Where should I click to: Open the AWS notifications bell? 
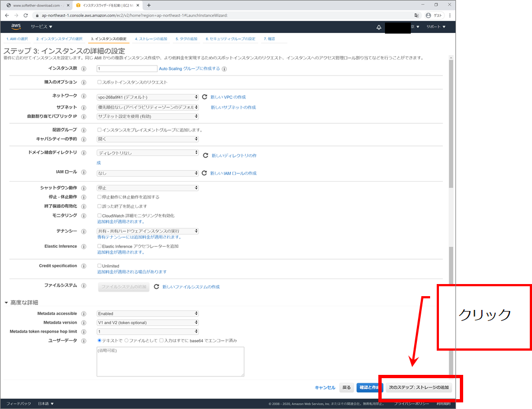(x=379, y=27)
